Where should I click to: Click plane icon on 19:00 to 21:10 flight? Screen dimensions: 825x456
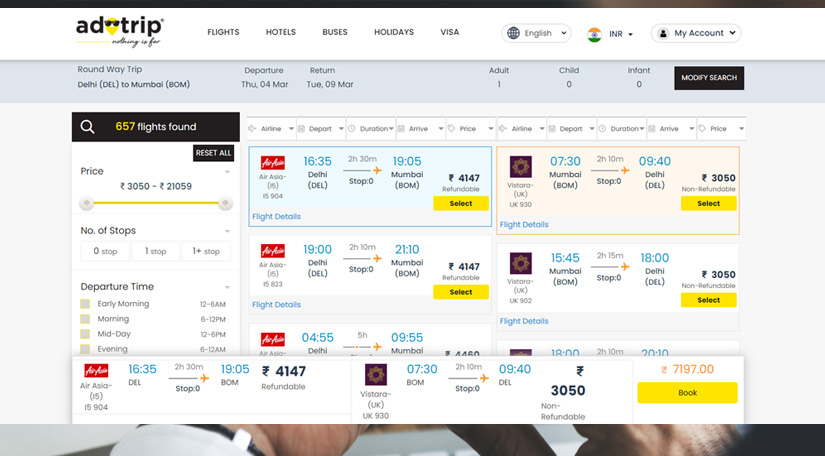(377, 258)
